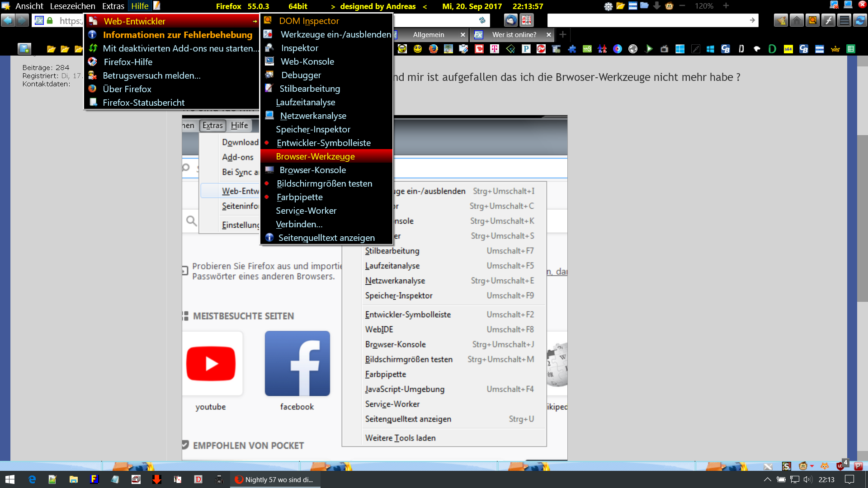Open DOM Inspector from the submenu
This screenshot has height=488, width=868.
[x=309, y=21]
